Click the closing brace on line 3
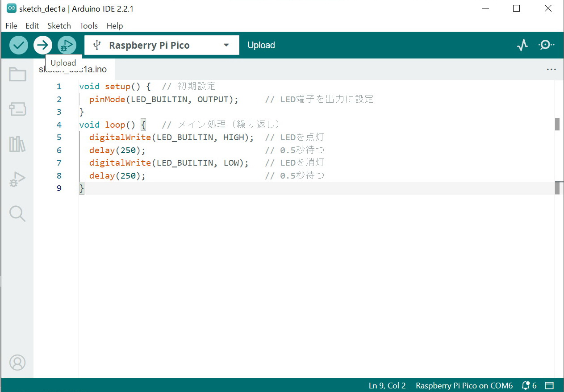 [82, 112]
